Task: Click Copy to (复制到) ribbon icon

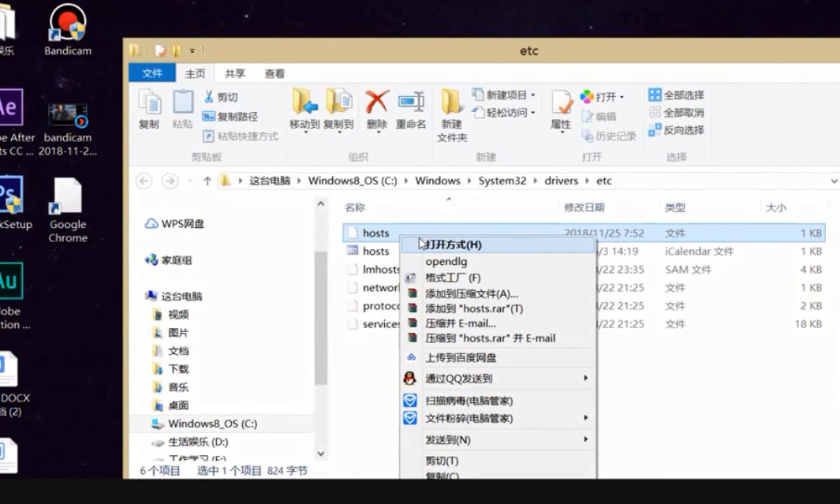Action: coord(338,110)
